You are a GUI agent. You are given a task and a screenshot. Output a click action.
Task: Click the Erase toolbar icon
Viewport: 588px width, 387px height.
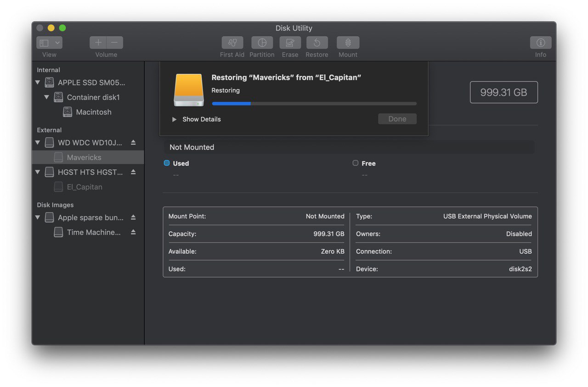tap(290, 43)
